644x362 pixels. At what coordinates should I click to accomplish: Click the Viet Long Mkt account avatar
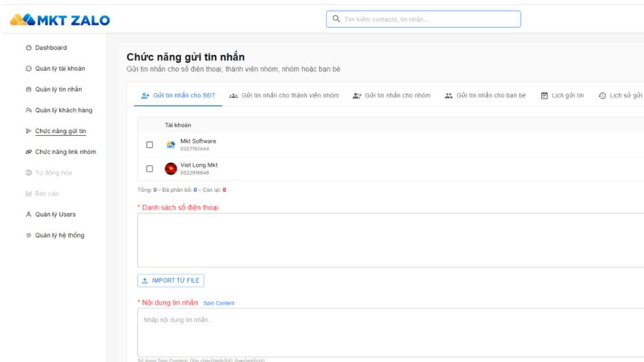[170, 169]
